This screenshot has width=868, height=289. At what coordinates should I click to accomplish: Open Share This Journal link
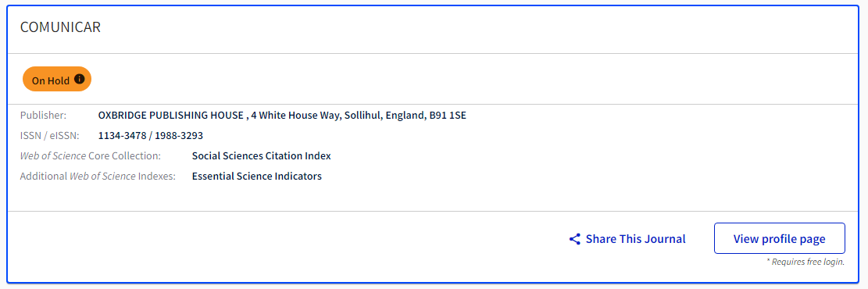point(627,239)
